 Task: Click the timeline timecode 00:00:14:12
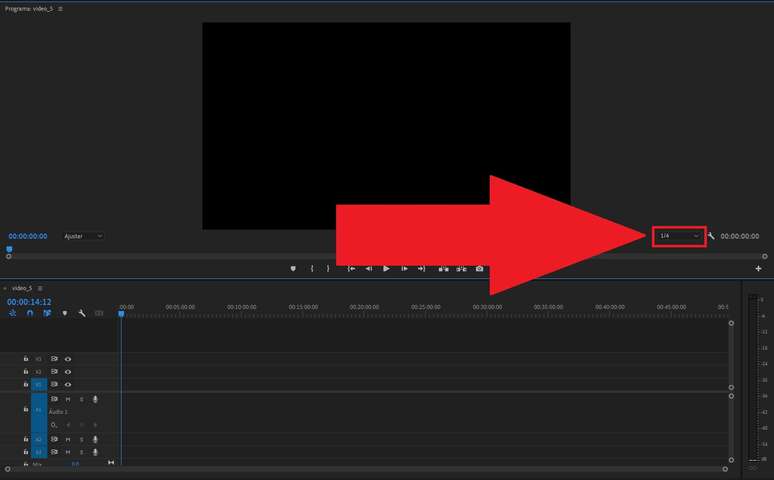pos(29,302)
